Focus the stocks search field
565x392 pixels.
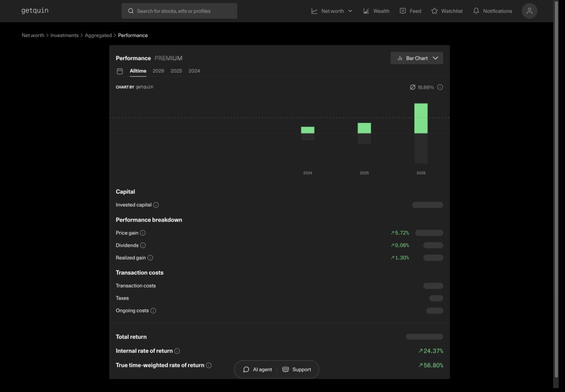(179, 11)
